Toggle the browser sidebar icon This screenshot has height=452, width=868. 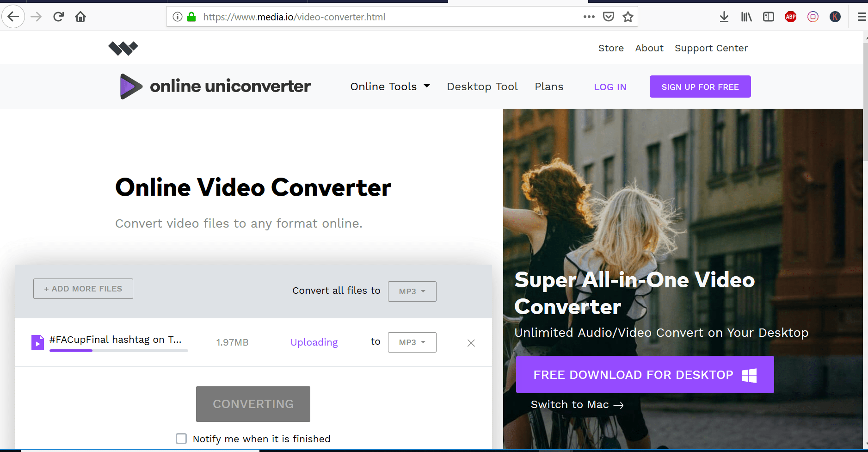(769, 17)
